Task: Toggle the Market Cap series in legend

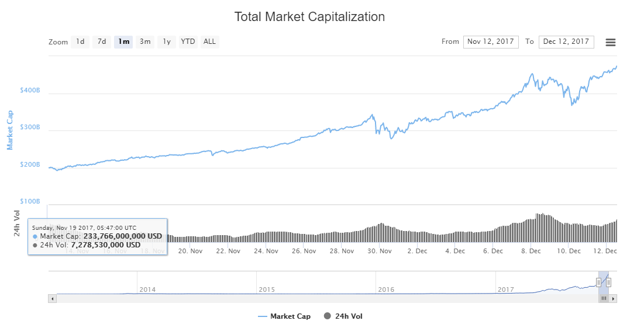Action: click(x=285, y=316)
